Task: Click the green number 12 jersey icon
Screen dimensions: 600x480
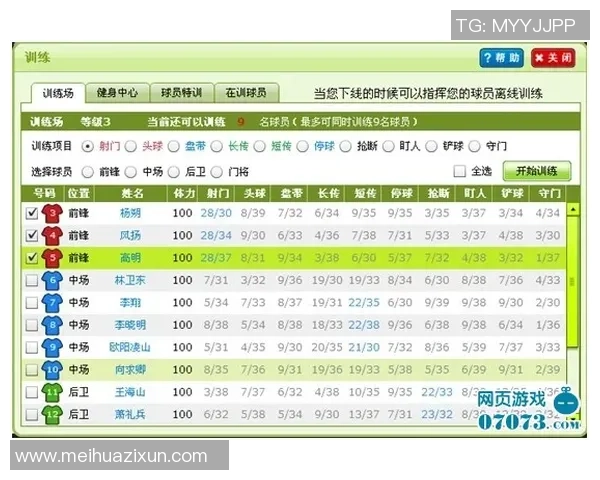Action: click(52, 414)
